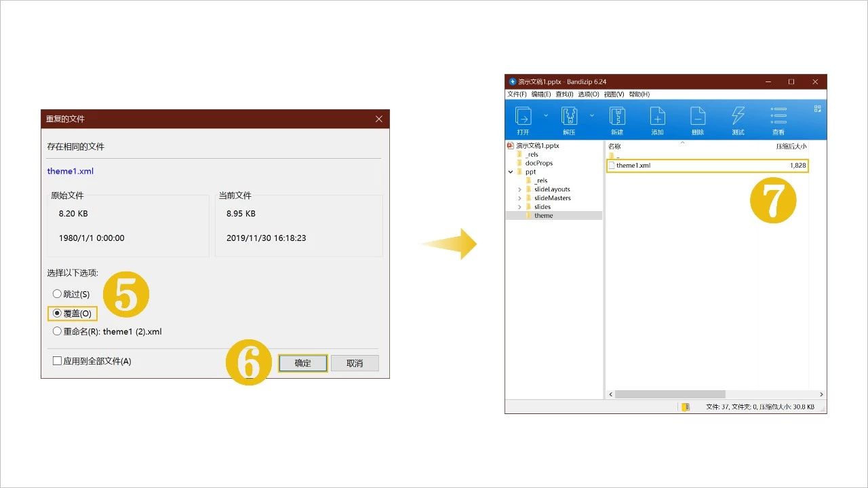Click the current date 2019/11/30 16:18:23
This screenshot has width=868, height=488.
tap(266, 238)
